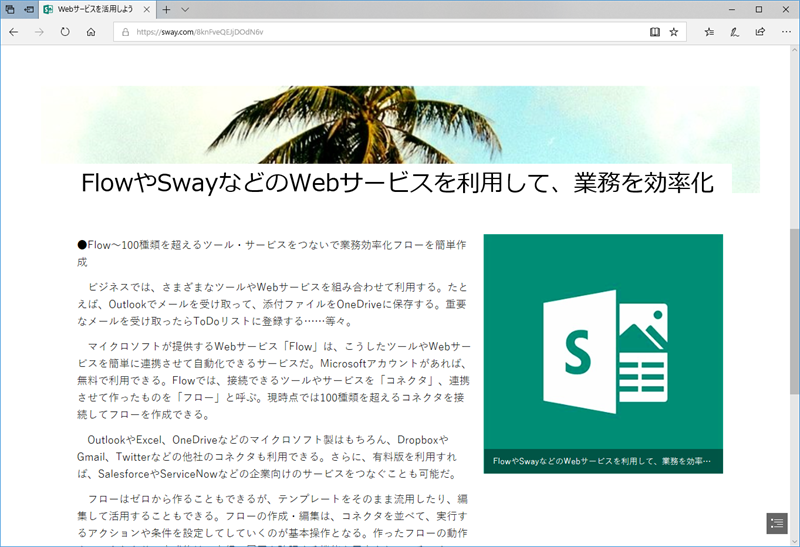Image resolution: width=800 pixels, height=547 pixels.
Task: Maximize the browser window
Action: point(759,9)
